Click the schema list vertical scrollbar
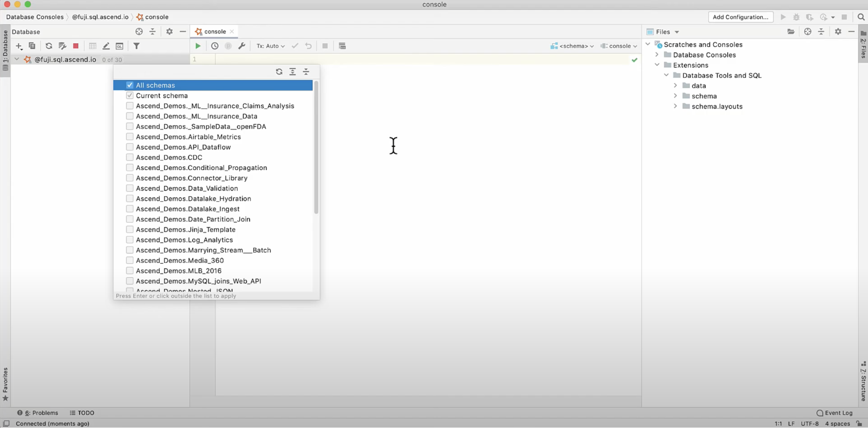The image size is (868, 428). [316, 148]
